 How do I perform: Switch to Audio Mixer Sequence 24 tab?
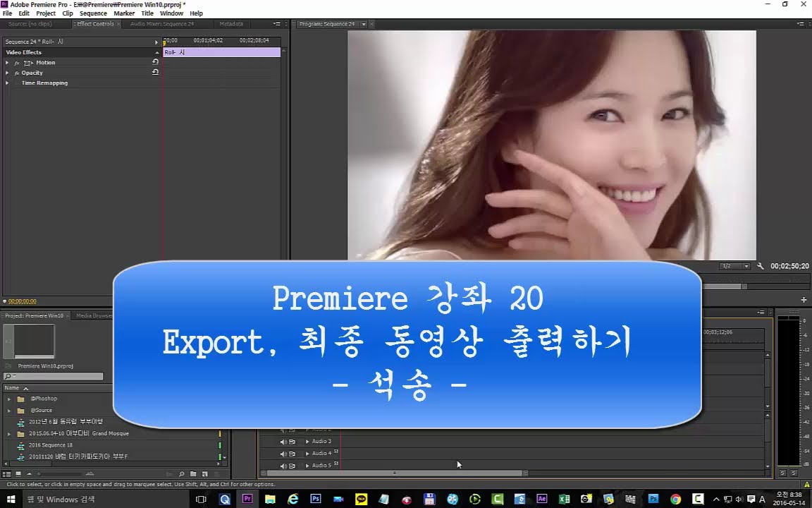(x=162, y=24)
